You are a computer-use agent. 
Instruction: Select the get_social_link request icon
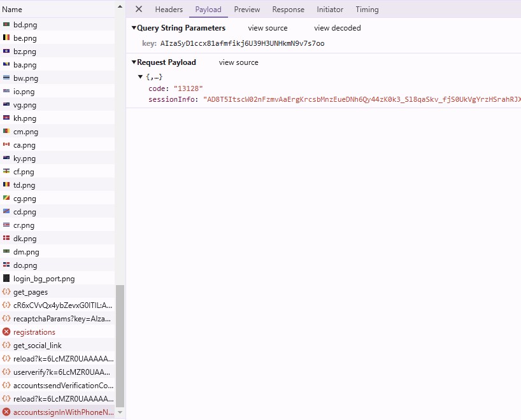[6, 346]
